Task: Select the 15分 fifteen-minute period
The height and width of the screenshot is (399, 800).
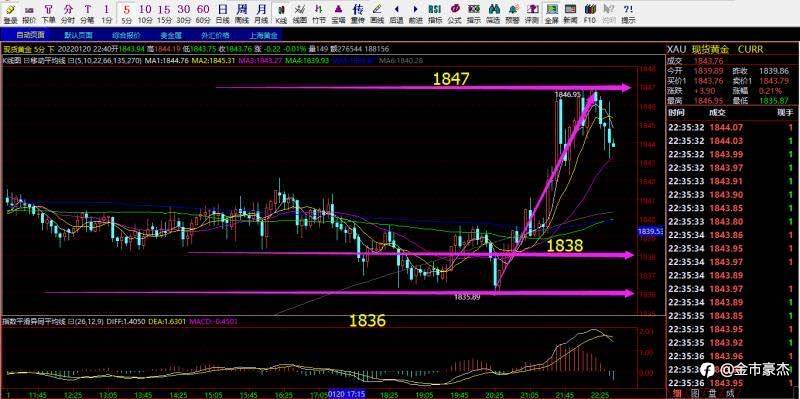Action: click(x=164, y=13)
